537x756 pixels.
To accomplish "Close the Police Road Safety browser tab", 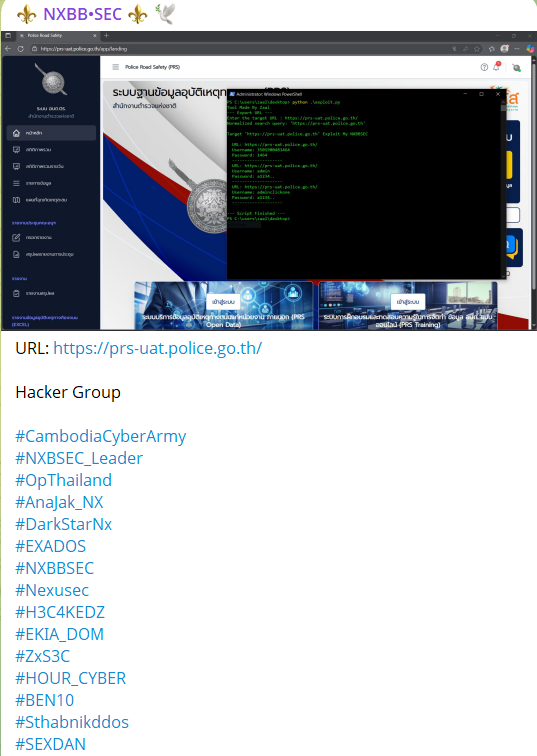I will (94, 36).
